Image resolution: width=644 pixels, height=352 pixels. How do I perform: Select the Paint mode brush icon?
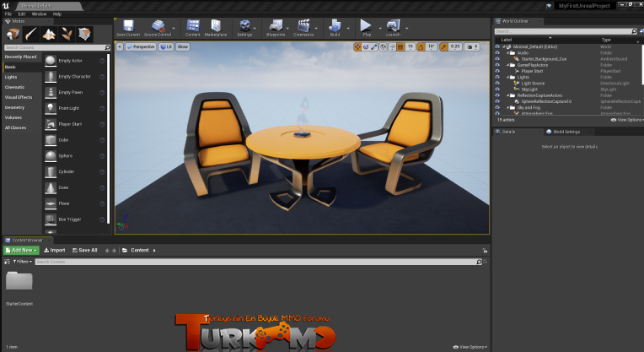[x=30, y=34]
